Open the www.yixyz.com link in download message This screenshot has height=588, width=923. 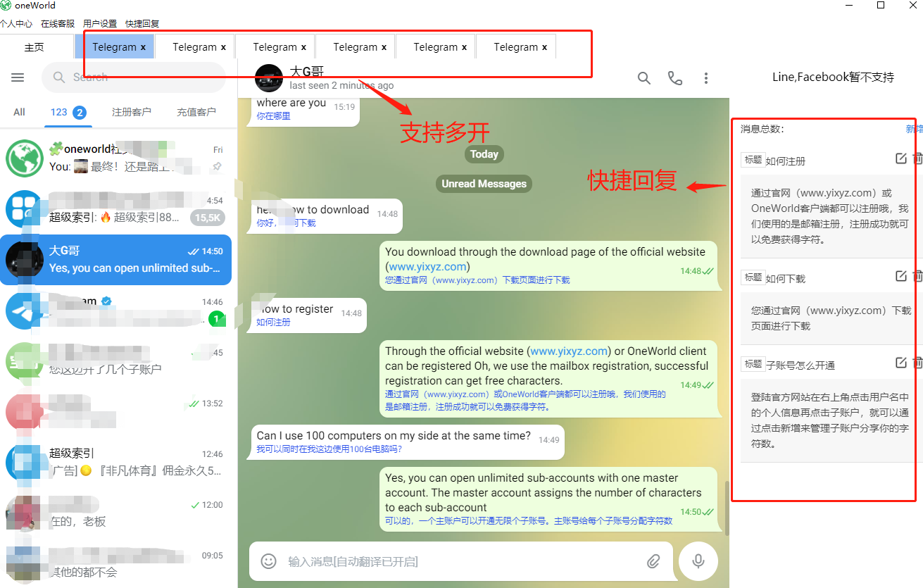point(427,266)
